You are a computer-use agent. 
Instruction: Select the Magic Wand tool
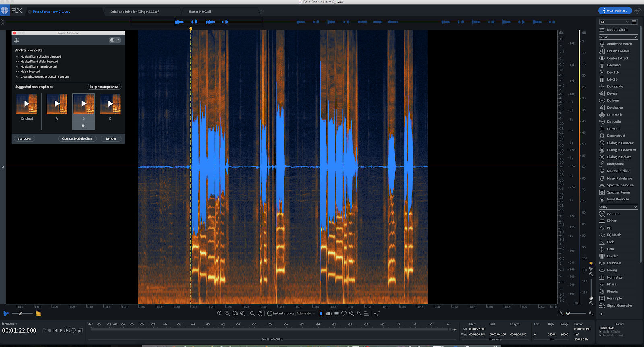tap(359, 313)
